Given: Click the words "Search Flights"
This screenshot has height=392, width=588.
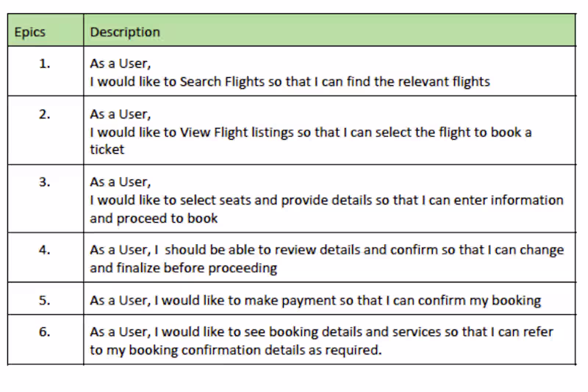Looking at the screenshot, I should click(221, 82).
